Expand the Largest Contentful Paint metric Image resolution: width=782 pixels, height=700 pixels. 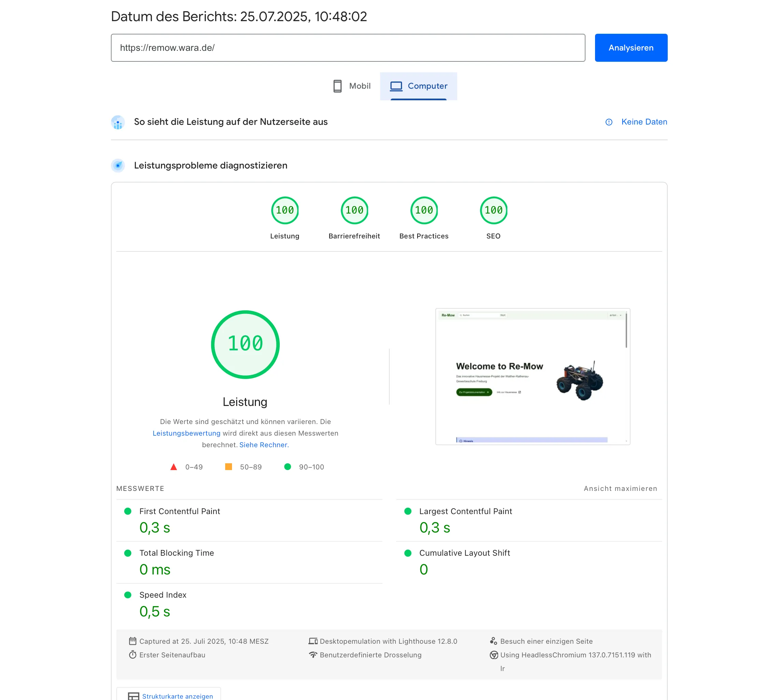(465, 511)
